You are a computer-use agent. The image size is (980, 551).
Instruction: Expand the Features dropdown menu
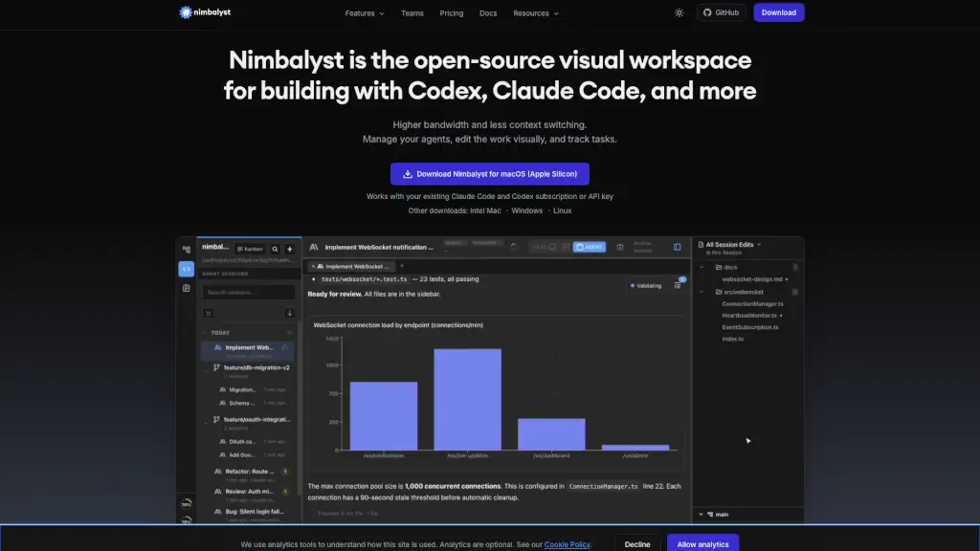coord(365,13)
